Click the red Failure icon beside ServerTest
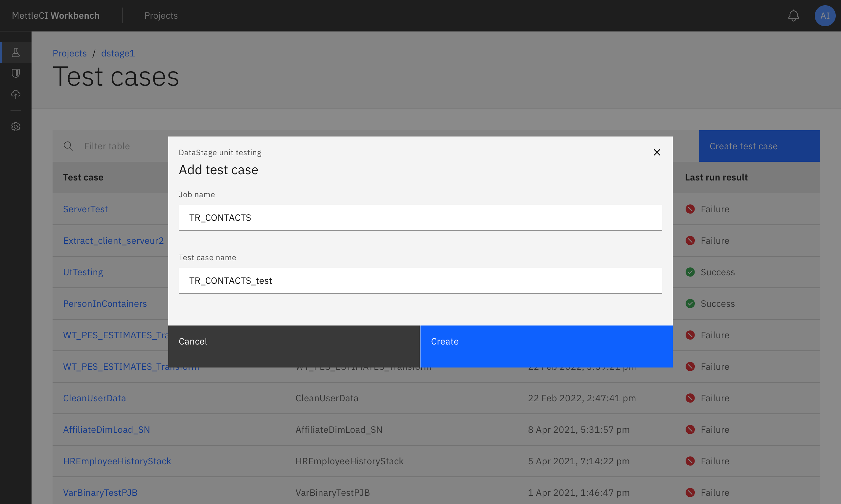 pyautogui.click(x=691, y=209)
